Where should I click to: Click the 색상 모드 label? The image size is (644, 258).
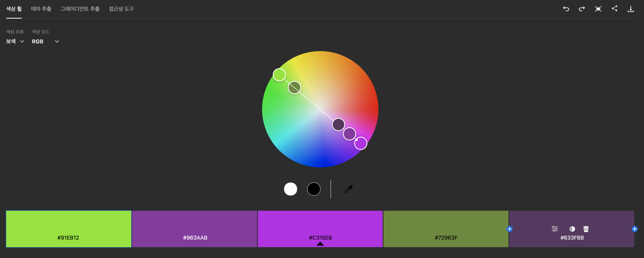(x=41, y=32)
